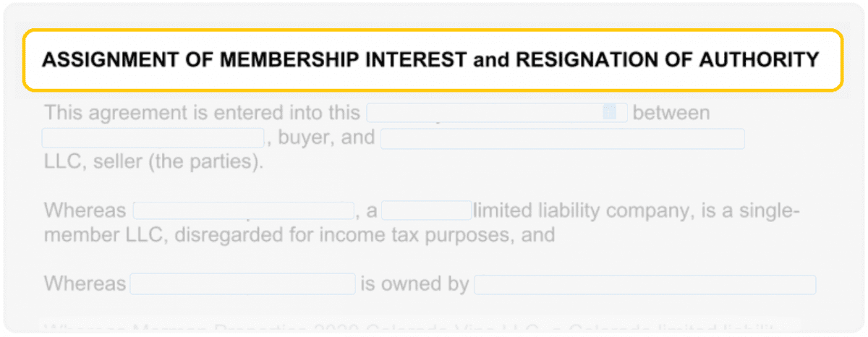Click the owner field after "is owned by"

click(644, 284)
